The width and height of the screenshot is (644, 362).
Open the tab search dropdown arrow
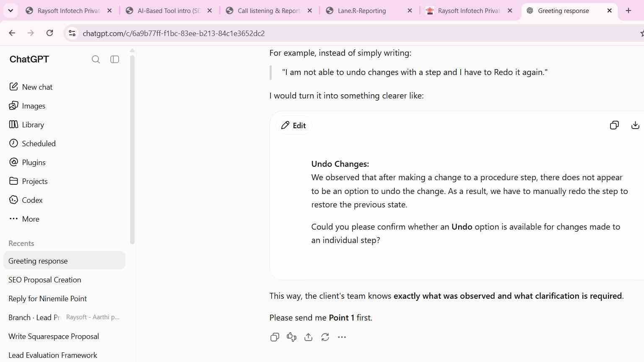(x=10, y=10)
